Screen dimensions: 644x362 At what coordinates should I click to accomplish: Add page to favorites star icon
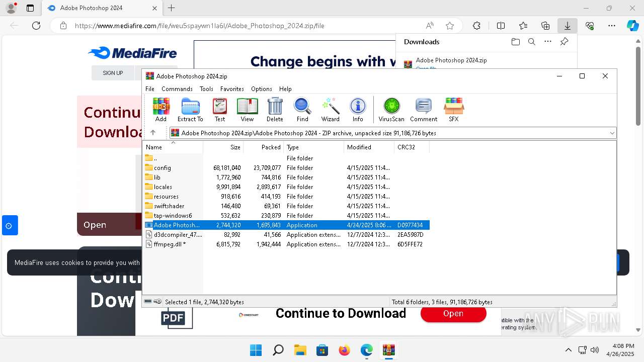[x=450, y=26]
